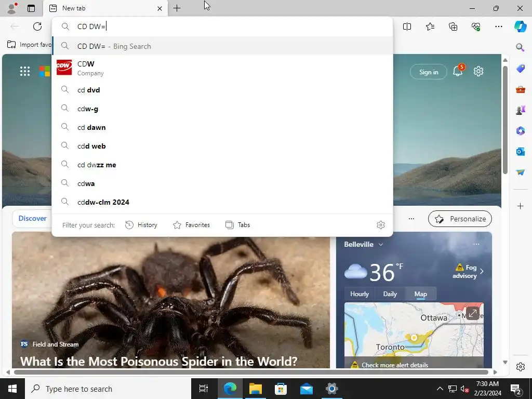Refresh the current page

pyautogui.click(x=37, y=26)
